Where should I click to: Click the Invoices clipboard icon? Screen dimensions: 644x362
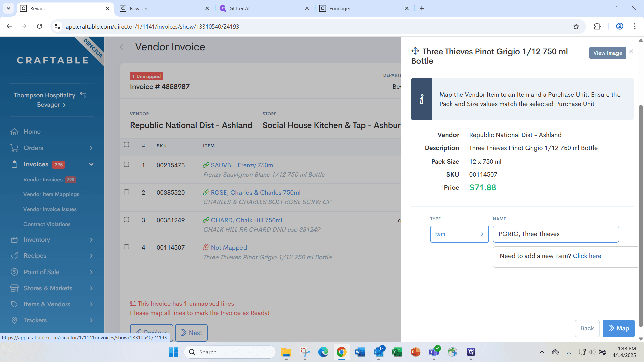(x=14, y=164)
